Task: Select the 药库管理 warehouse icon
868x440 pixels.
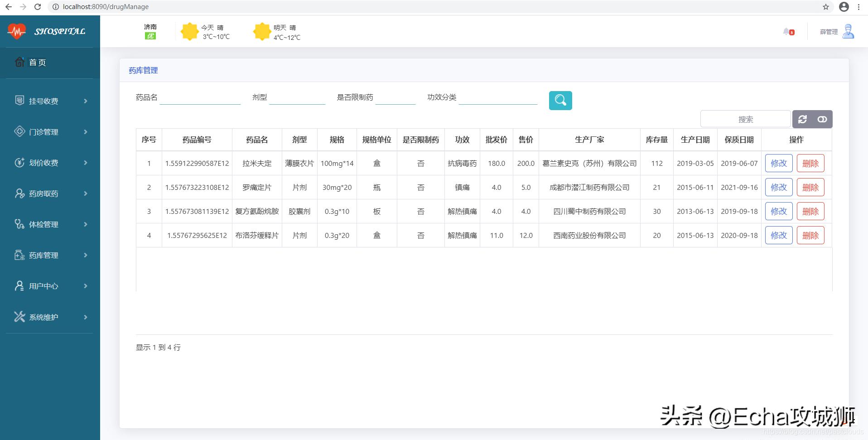Action: click(x=19, y=255)
